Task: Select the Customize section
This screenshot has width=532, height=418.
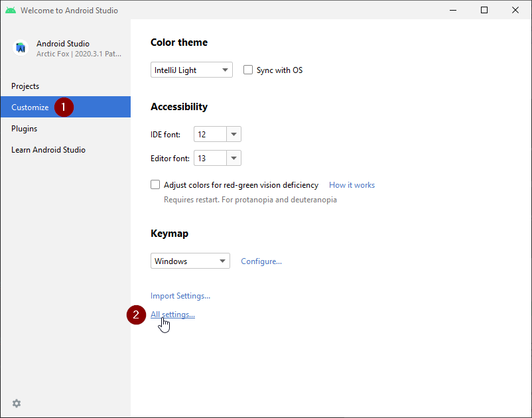Action: pos(66,107)
